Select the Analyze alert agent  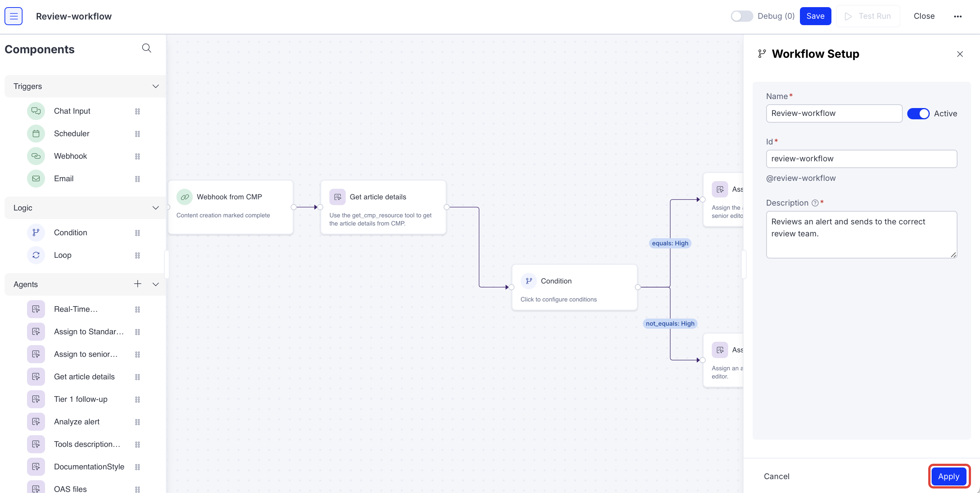pos(77,421)
